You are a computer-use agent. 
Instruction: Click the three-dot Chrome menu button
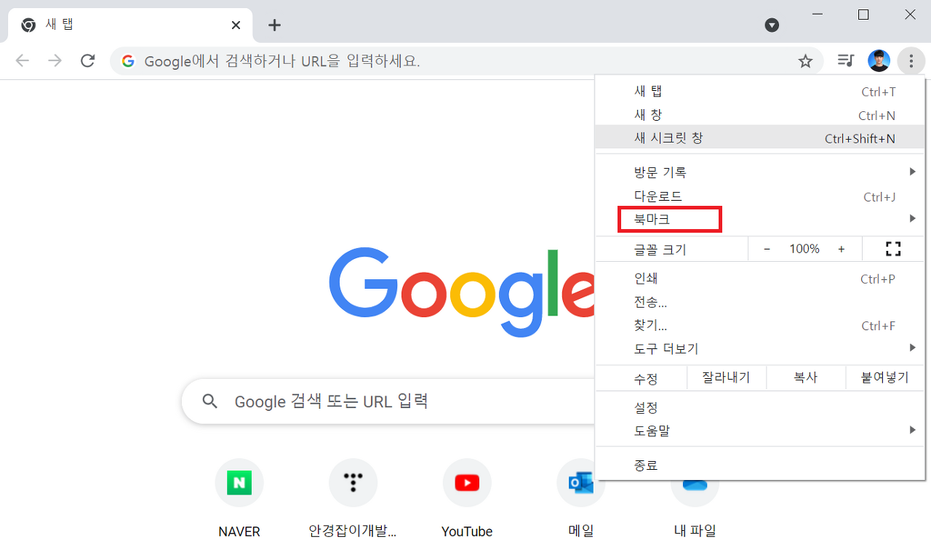[x=911, y=61]
